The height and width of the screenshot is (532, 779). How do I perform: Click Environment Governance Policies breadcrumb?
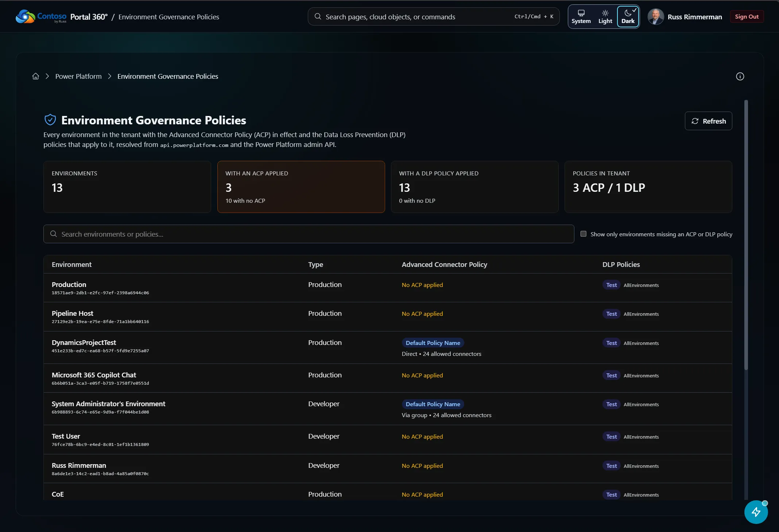click(x=168, y=76)
